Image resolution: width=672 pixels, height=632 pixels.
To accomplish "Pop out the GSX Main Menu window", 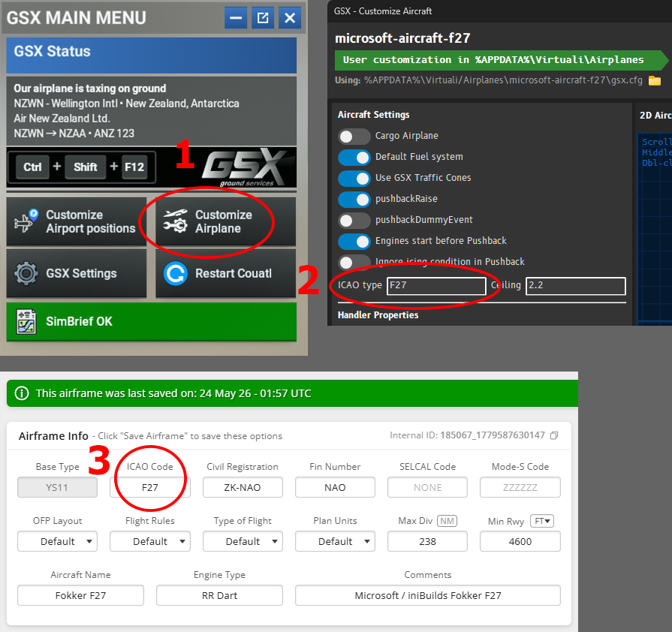I will click(263, 18).
